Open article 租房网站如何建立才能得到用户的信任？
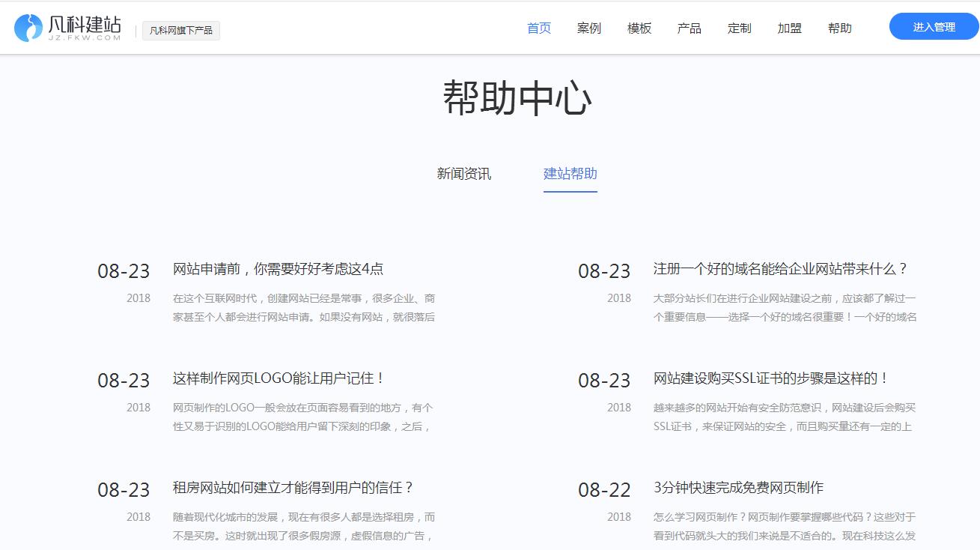 [x=293, y=488]
